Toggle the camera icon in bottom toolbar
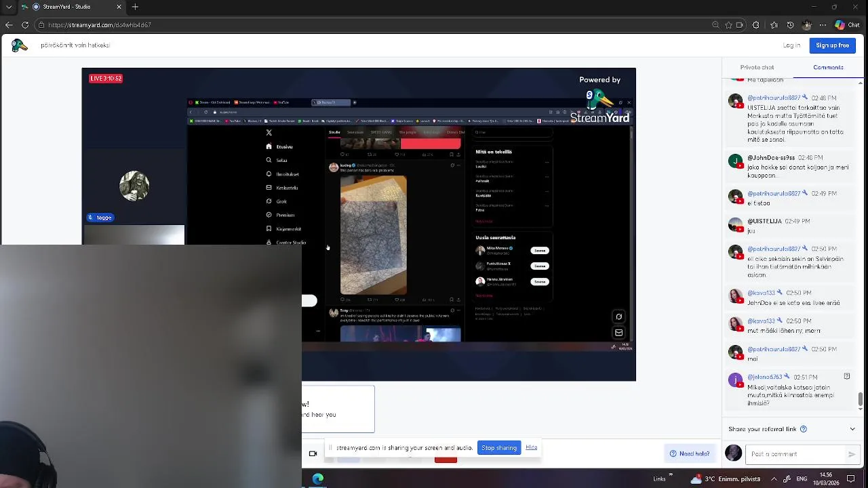Viewport: 868px width, 488px height. coord(313,453)
